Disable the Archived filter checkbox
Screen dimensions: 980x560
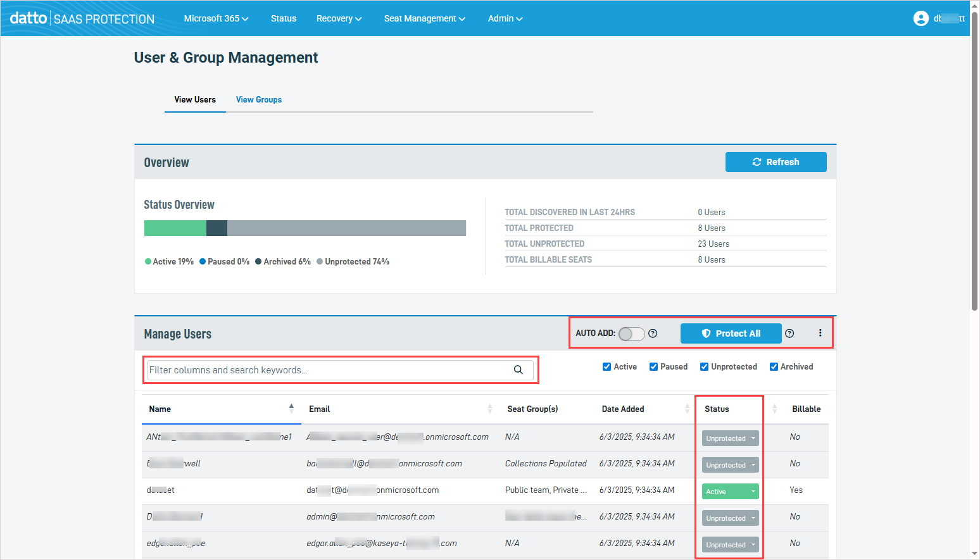pyautogui.click(x=774, y=367)
